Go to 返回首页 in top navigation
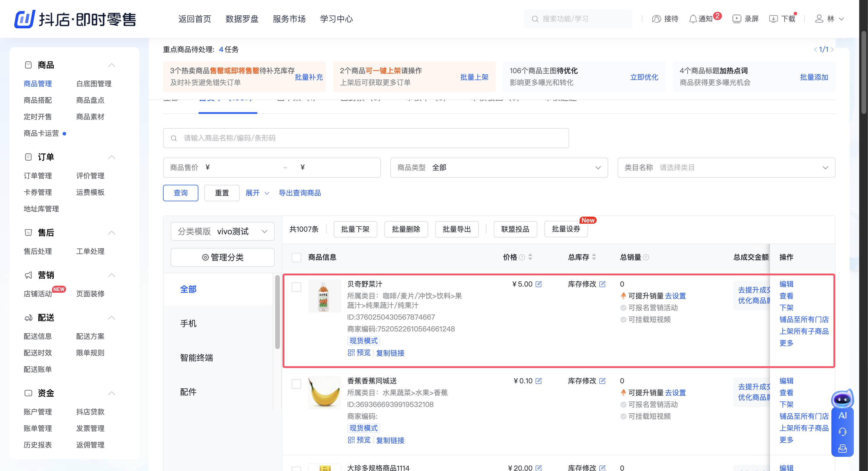 pos(195,19)
